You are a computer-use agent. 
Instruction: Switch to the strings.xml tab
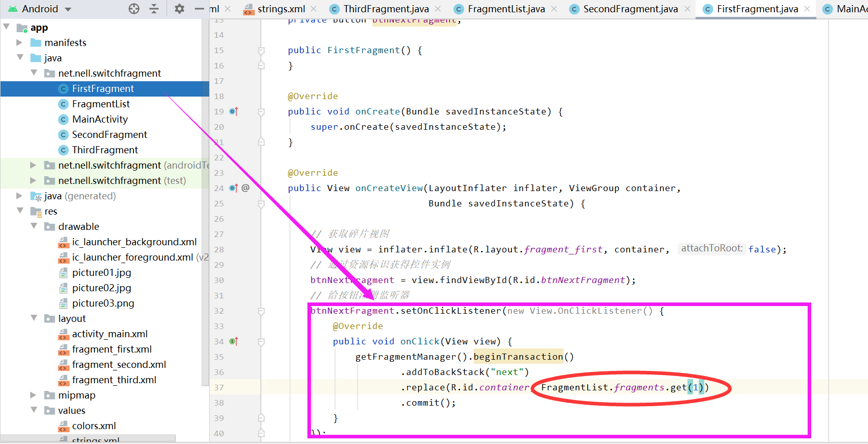click(281, 9)
